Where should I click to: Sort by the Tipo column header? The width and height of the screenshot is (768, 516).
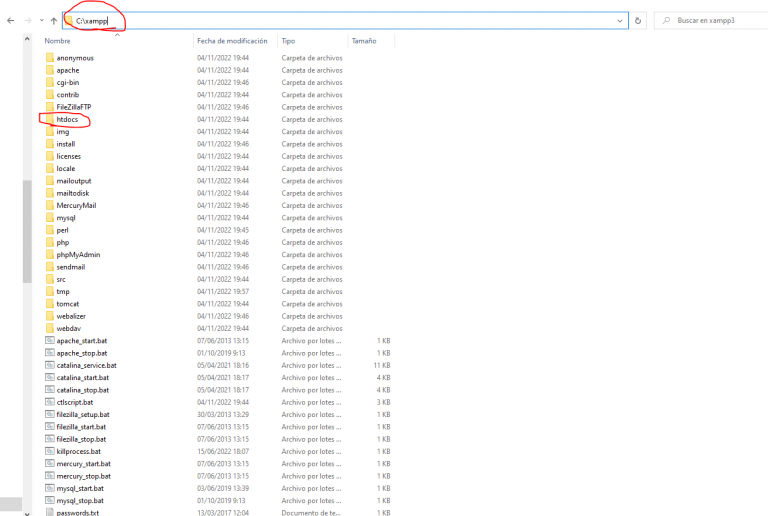pyautogui.click(x=289, y=41)
